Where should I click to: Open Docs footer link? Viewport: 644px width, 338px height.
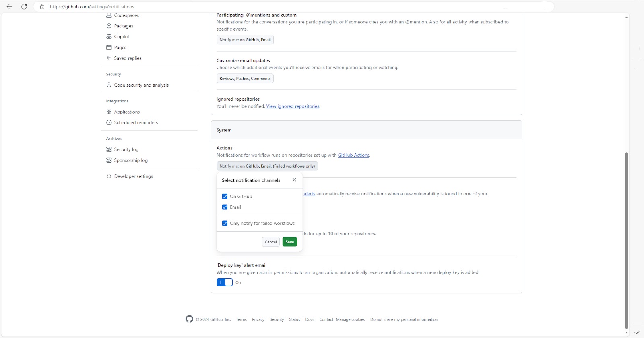(x=310, y=319)
